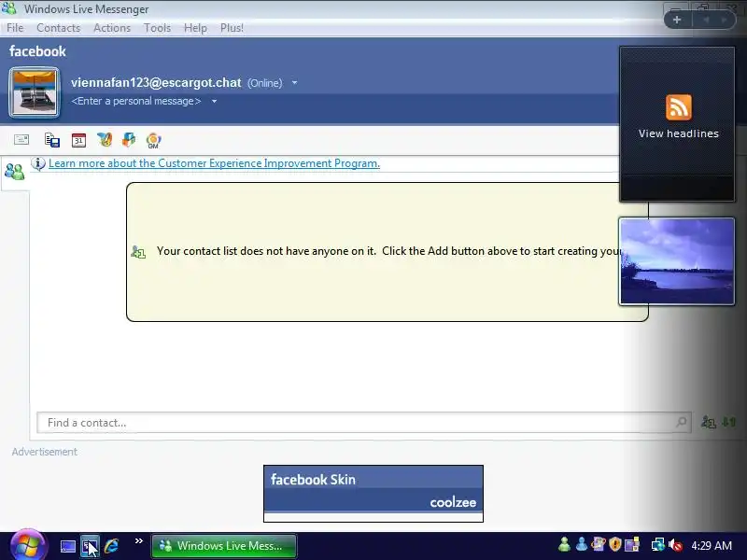This screenshot has height=560, width=747.
Task: Click View headlines in feed gadget
Action: [x=679, y=133]
